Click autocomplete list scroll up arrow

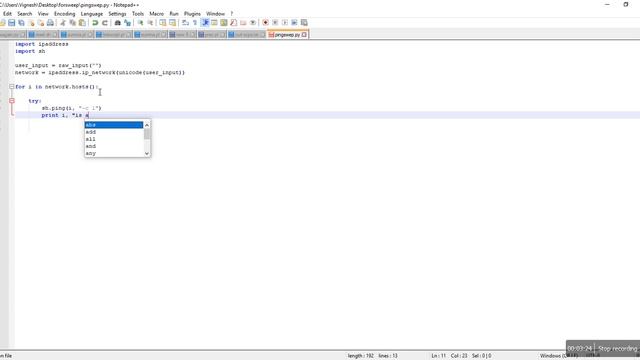tap(147, 125)
